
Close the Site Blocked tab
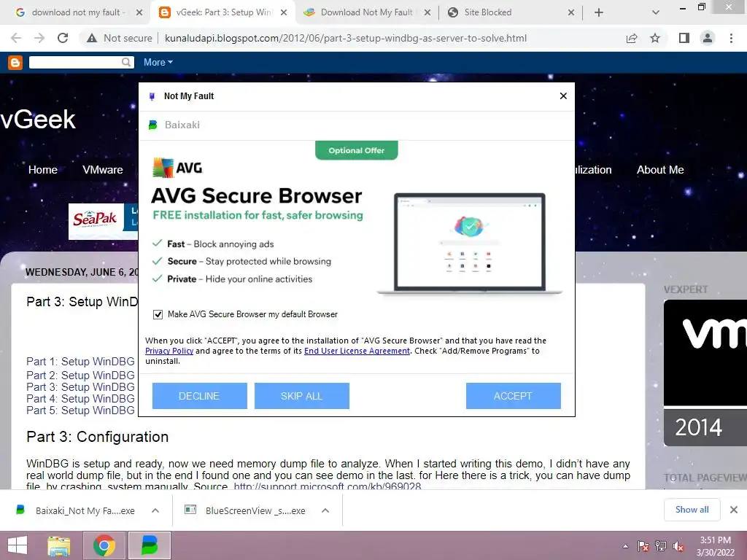[571, 13]
